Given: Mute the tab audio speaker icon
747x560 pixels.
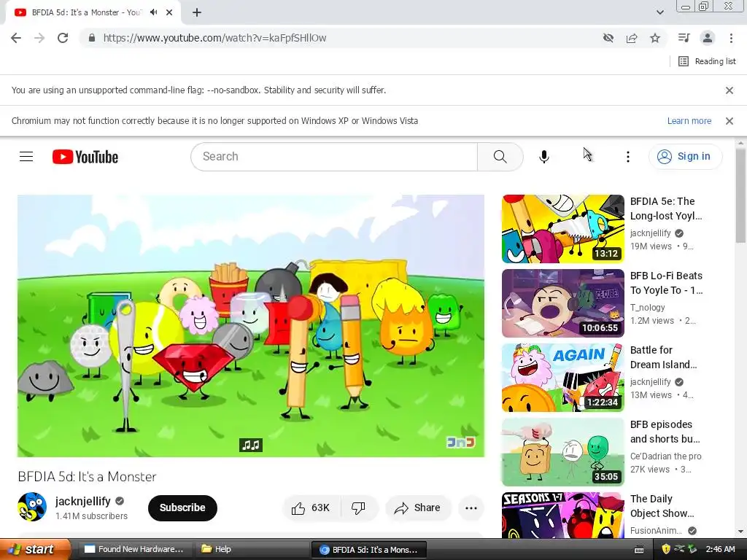Looking at the screenshot, I should [153, 12].
